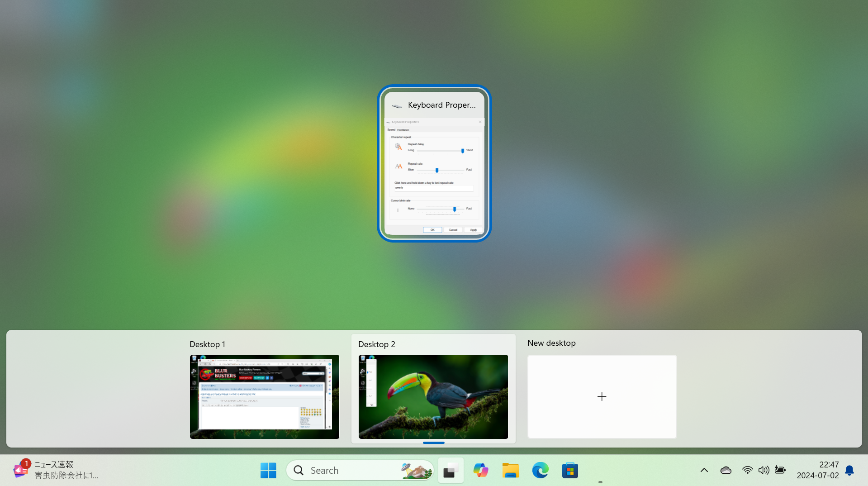Create a new desktop with the plus button
This screenshot has width=868, height=486.
(601, 396)
